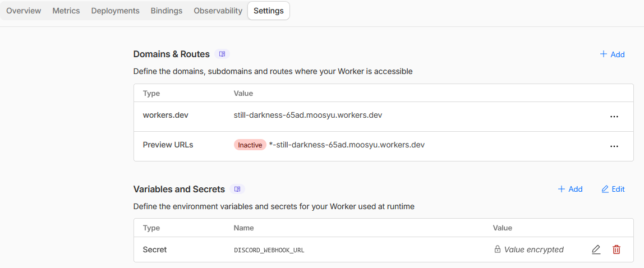This screenshot has height=268, width=644.
Task: Open the three-dot menu for Preview URLs row
Action: 614,146
